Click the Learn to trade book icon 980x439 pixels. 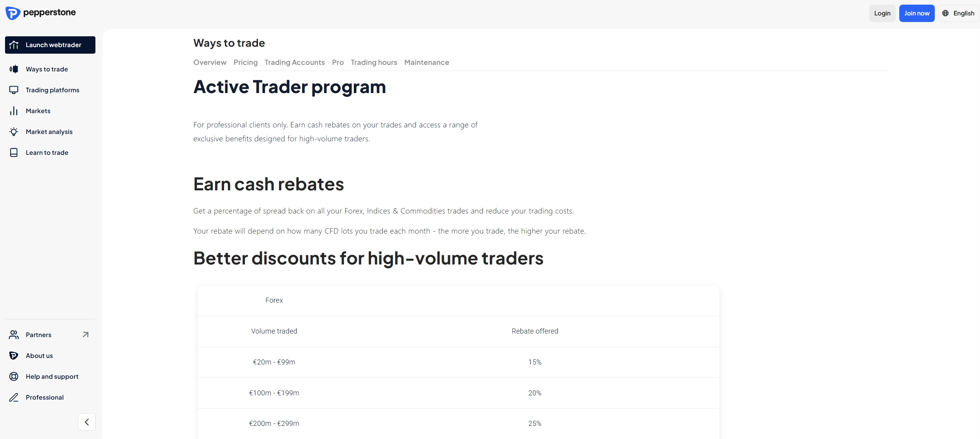(x=14, y=153)
